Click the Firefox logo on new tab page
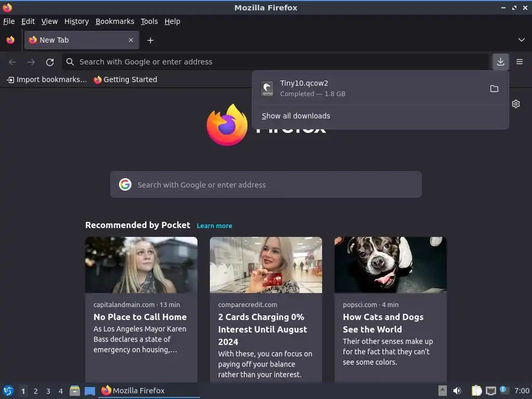Image resolution: width=532 pixels, height=399 pixels. (227, 125)
